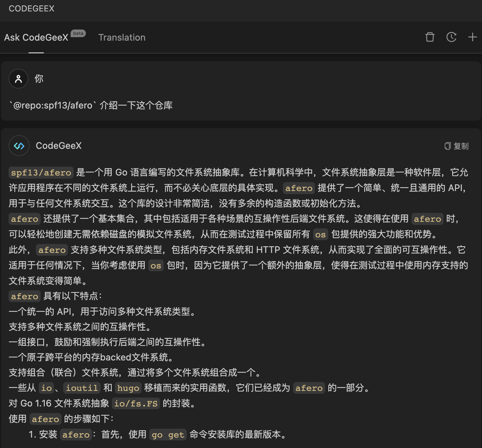Click the CODEGEEX panel title
This screenshot has width=482, height=448.
[31, 9]
